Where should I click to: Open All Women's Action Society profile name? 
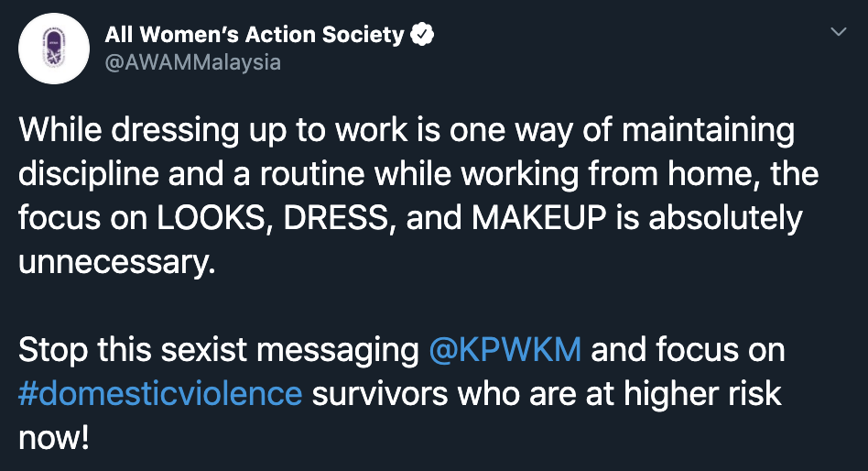(255, 35)
